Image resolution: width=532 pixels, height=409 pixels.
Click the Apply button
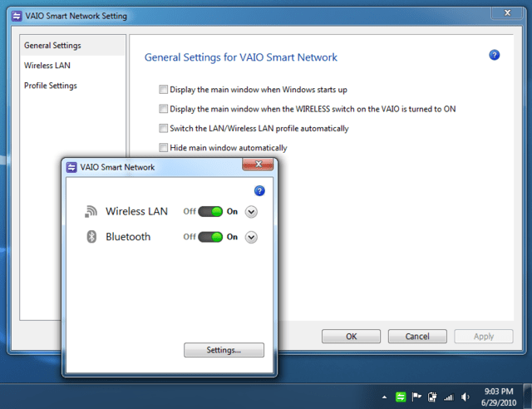pyautogui.click(x=484, y=337)
